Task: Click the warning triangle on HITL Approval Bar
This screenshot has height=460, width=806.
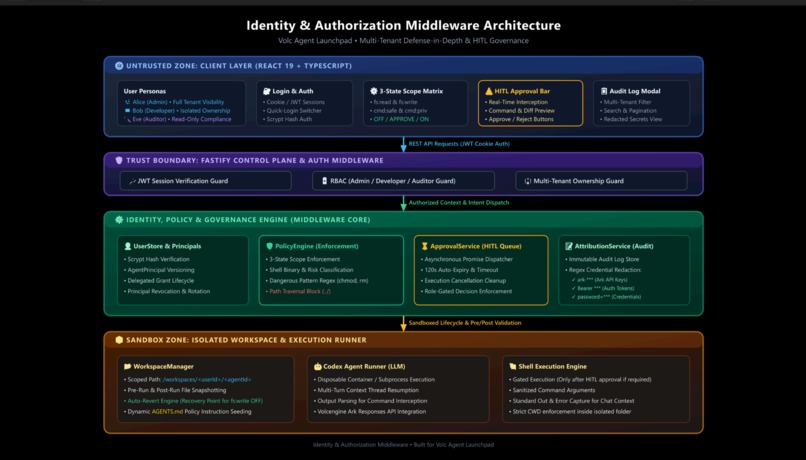Action: [489, 91]
